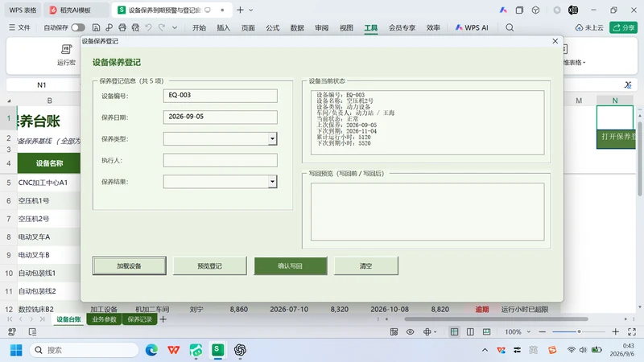Click the horizontal scrollbar

click(496, 319)
